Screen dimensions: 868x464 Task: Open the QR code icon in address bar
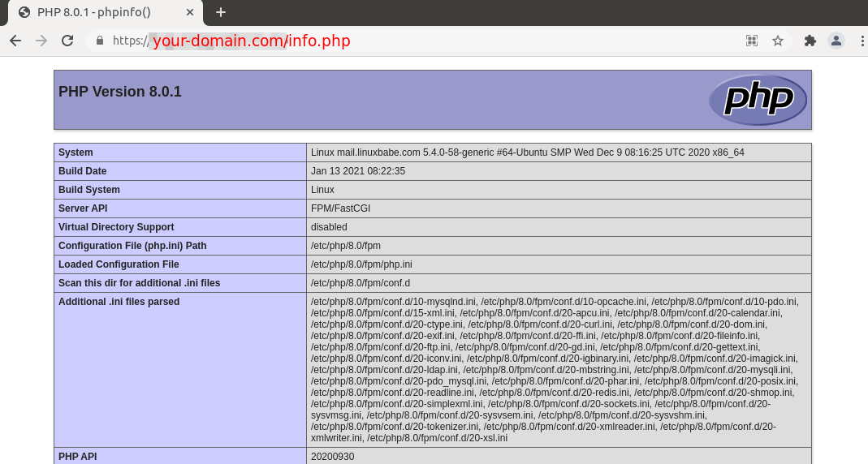752,41
